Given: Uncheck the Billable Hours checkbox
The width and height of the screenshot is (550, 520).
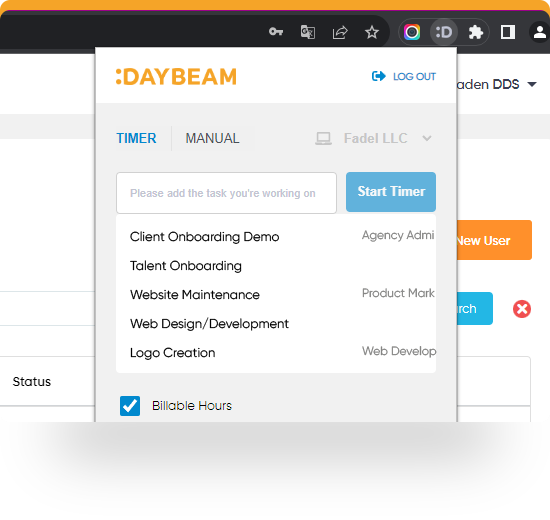Looking at the screenshot, I should [x=130, y=406].
